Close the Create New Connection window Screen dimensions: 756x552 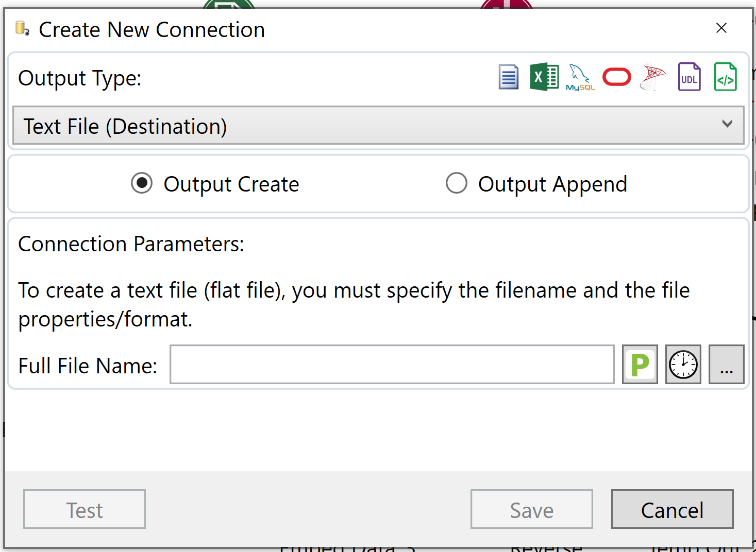tap(721, 28)
